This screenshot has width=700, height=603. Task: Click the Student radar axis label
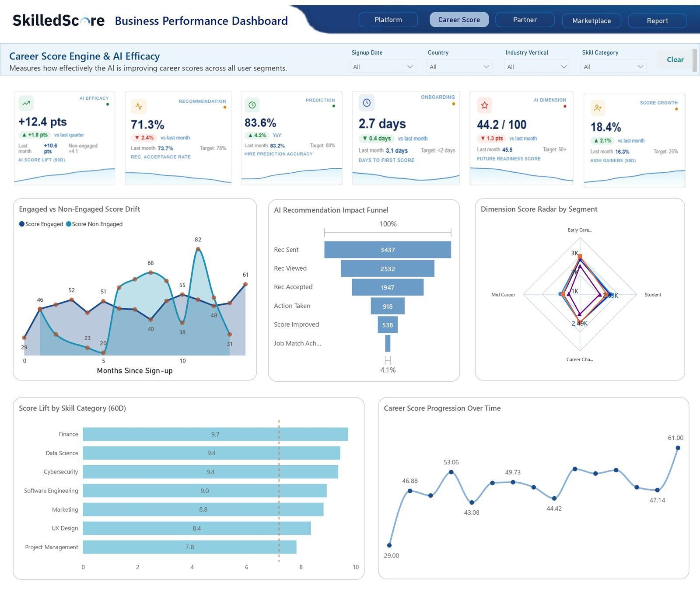point(653,295)
